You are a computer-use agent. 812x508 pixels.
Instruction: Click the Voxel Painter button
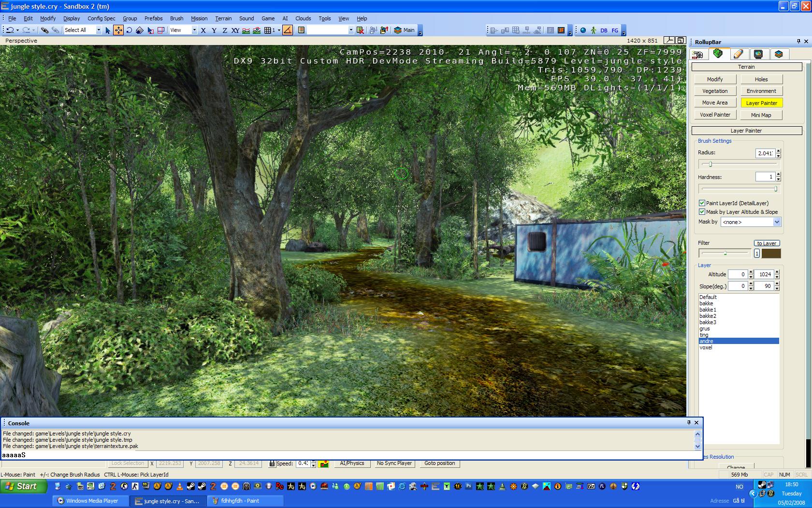click(715, 115)
